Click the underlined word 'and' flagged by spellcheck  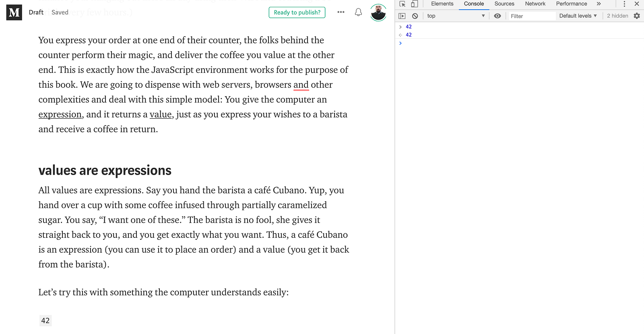(301, 85)
